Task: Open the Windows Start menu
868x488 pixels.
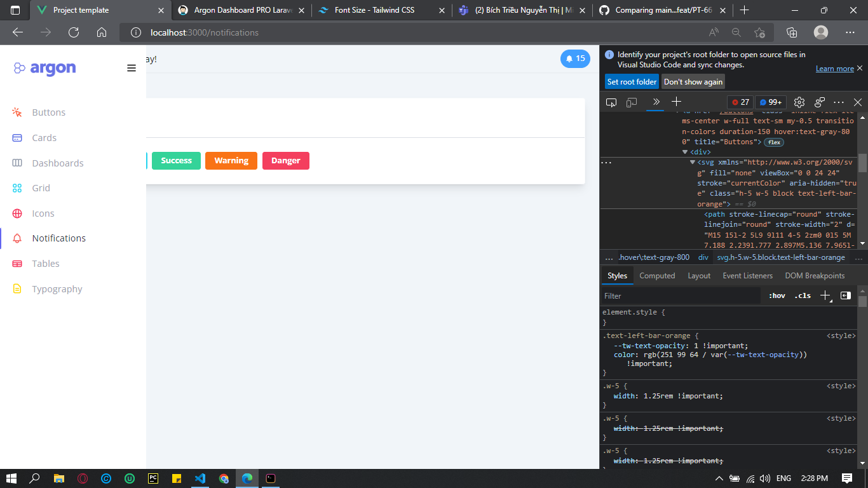Action: [11, 478]
